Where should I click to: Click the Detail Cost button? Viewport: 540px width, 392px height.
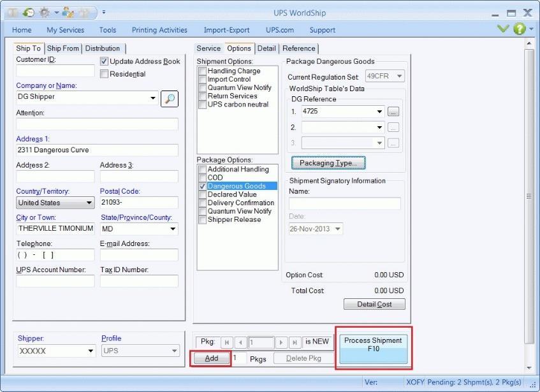click(x=374, y=304)
